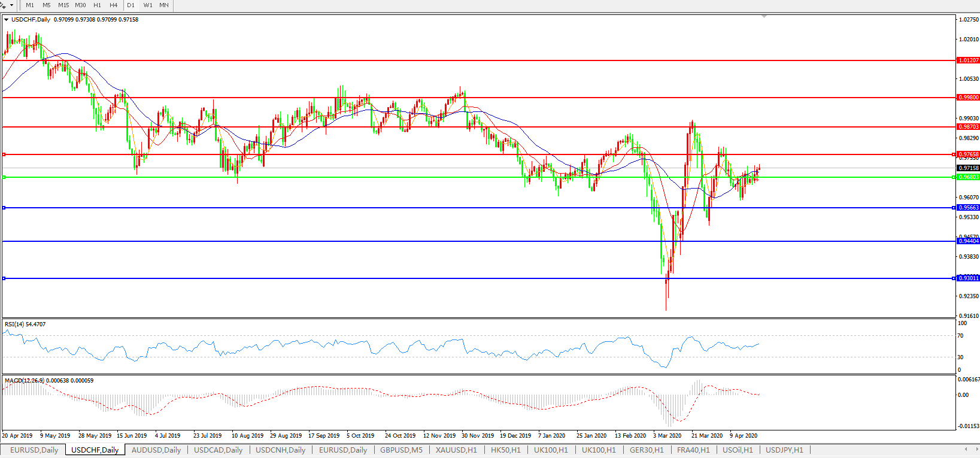Click the red 1.01207 price label
Image resolution: width=980 pixels, height=458 pixels.
(968, 60)
